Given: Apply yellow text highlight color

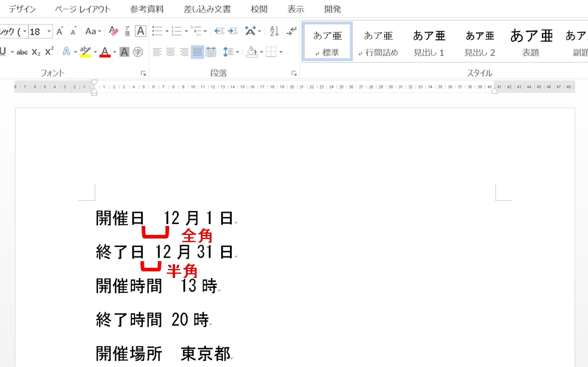Looking at the screenshot, I should pyautogui.click(x=85, y=52).
